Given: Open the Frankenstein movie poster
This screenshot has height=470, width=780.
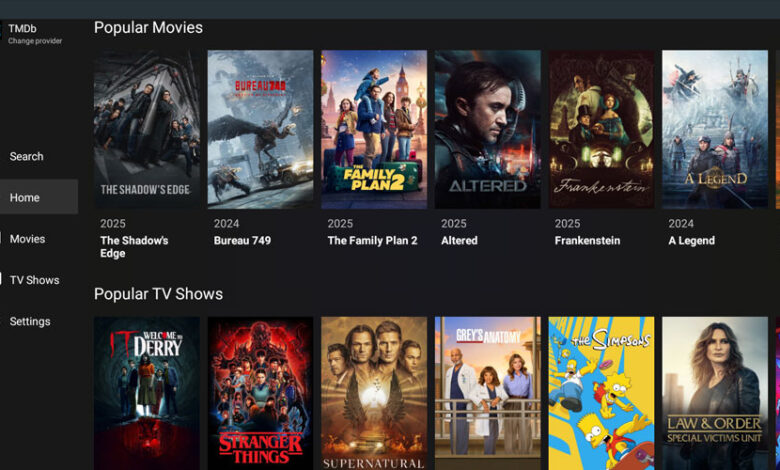Looking at the screenshot, I should point(601,129).
